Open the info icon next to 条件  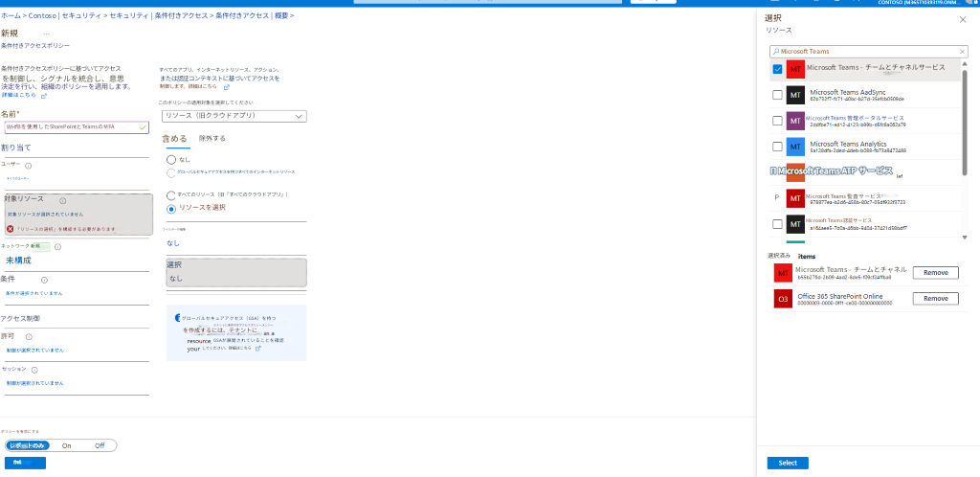pos(44,280)
